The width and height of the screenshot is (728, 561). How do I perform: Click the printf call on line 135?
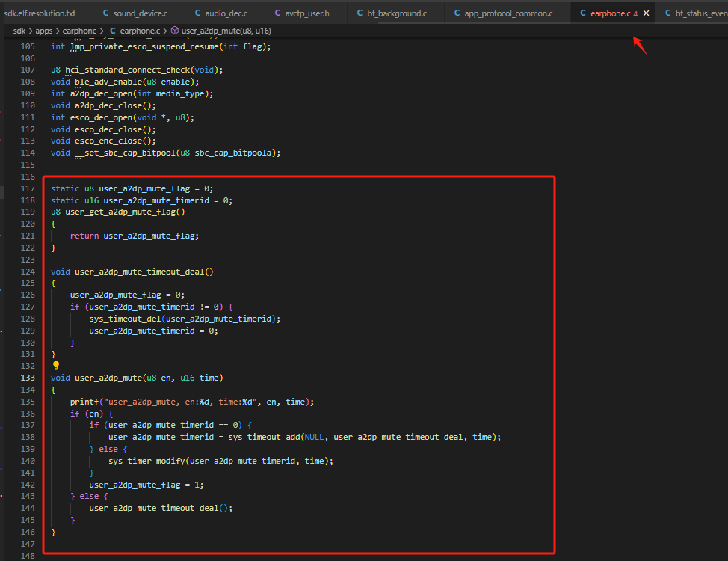[84, 402]
